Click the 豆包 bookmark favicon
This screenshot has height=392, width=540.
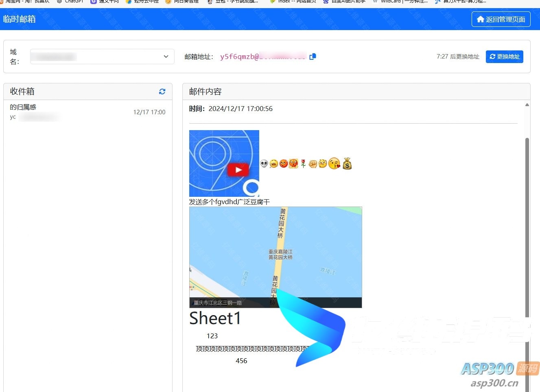pyautogui.click(x=210, y=2)
